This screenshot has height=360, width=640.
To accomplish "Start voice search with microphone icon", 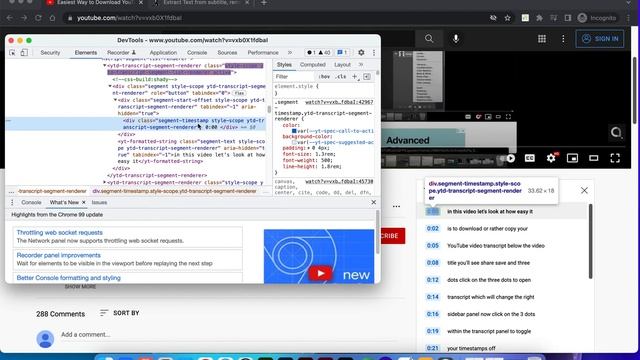I will coord(456,39).
